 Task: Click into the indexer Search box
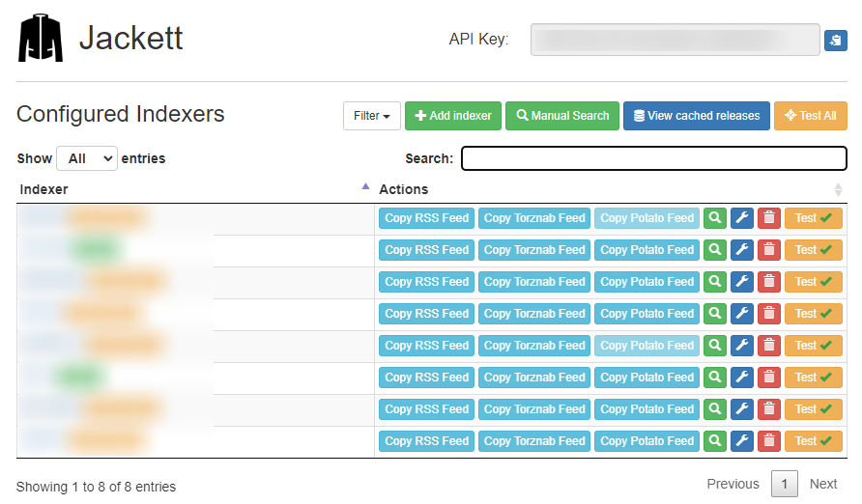(x=653, y=158)
